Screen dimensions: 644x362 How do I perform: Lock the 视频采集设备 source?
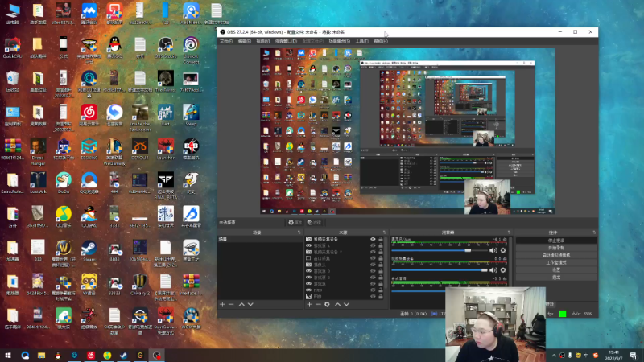[381, 239]
